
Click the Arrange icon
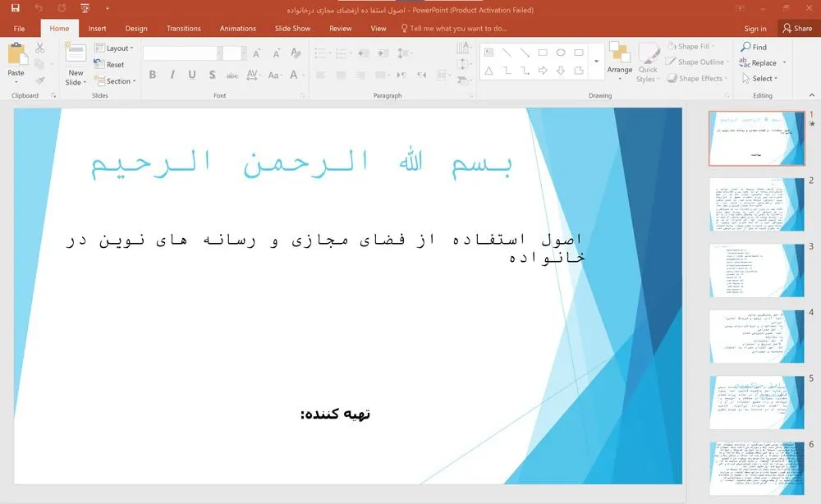click(x=620, y=57)
